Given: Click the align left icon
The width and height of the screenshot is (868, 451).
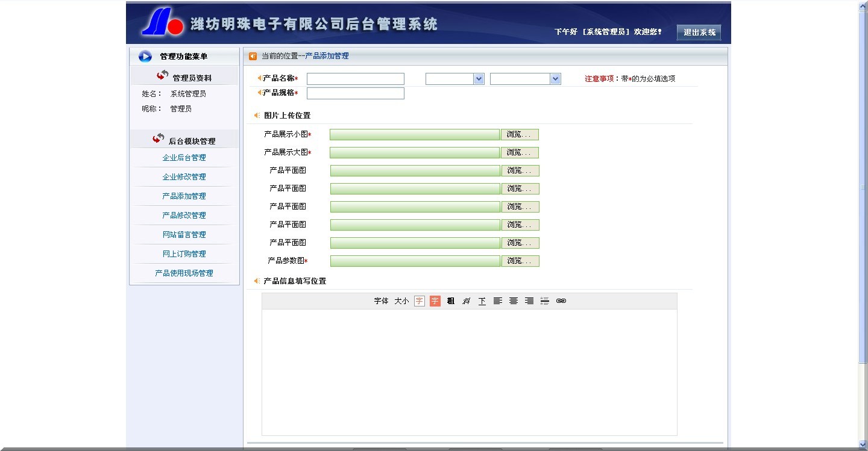Looking at the screenshot, I should 497,300.
